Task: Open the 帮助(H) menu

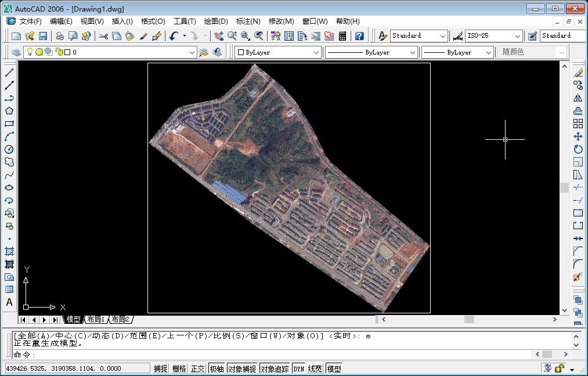Action: pos(348,21)
